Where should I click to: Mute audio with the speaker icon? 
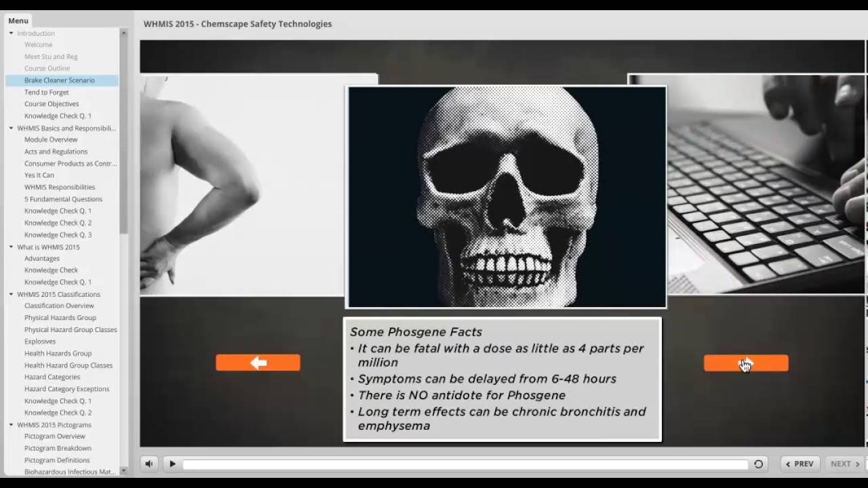coord(149,464)
